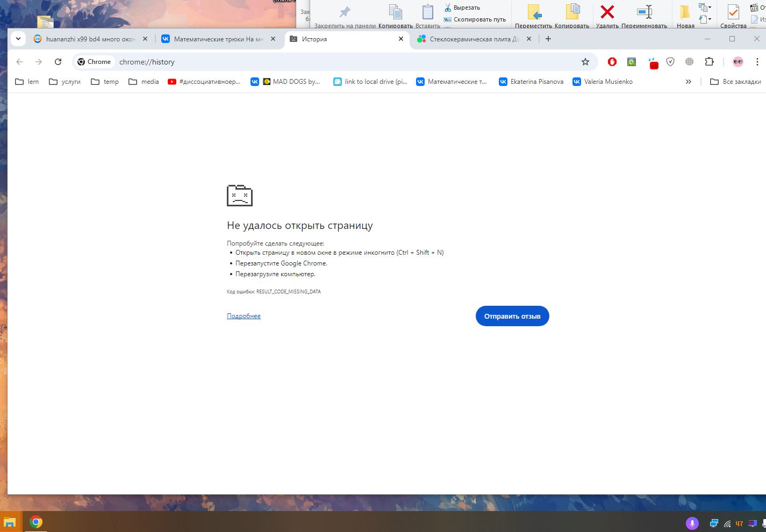Click the Подробнее link
The image size is (766, 532).
point(244,316)
